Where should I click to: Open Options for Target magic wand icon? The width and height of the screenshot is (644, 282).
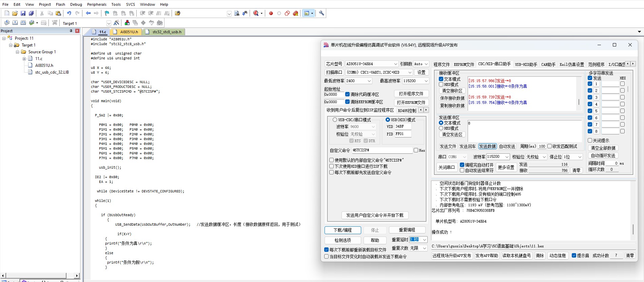click(116, 23)
